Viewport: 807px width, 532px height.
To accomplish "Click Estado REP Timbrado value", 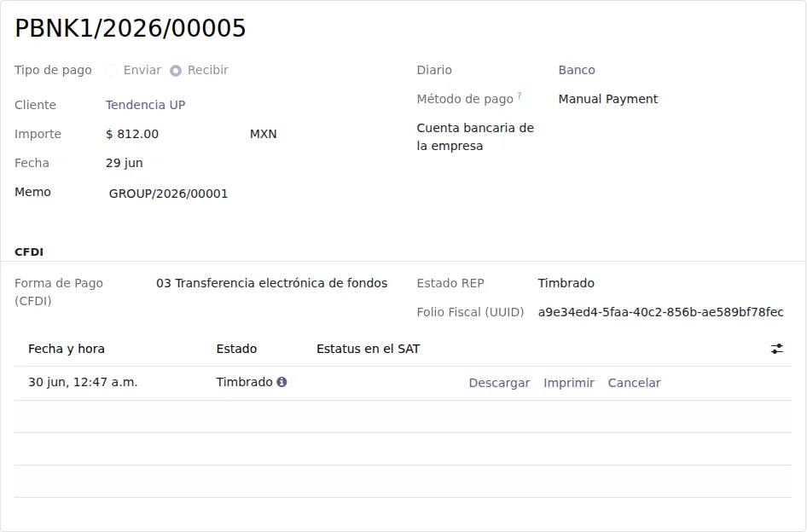I will pos(566,283).
